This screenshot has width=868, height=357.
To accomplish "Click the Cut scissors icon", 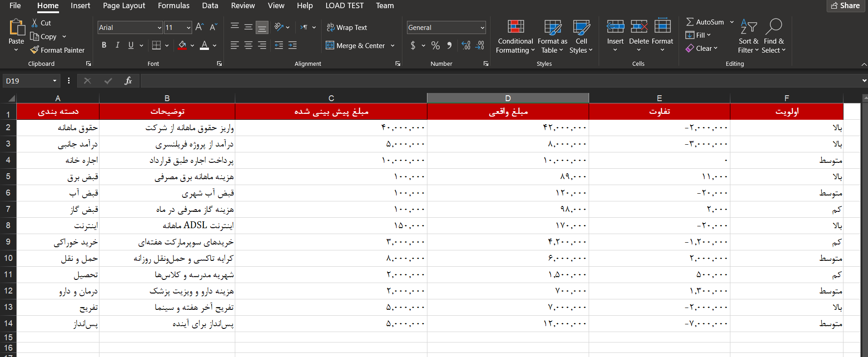I will coord(35,23).
